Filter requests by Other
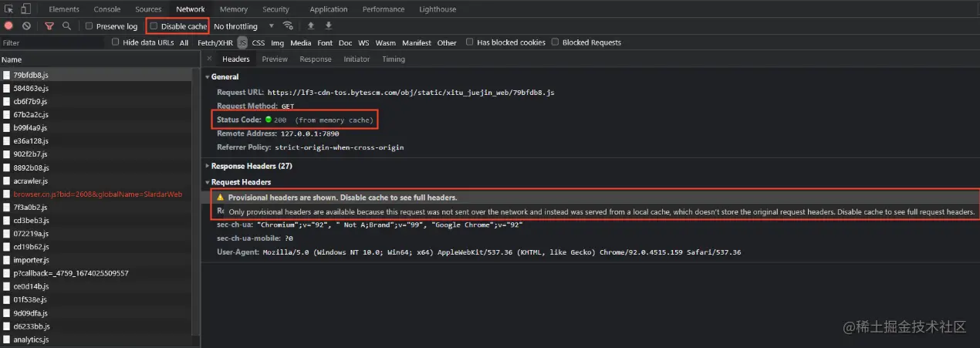The image size is (980, 348). [447, 42]
